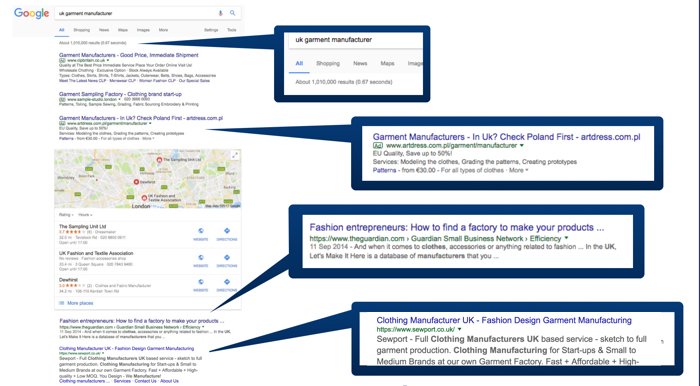Click the list icon beside More places
Viewport: 700px width, 386px height.
62,303
